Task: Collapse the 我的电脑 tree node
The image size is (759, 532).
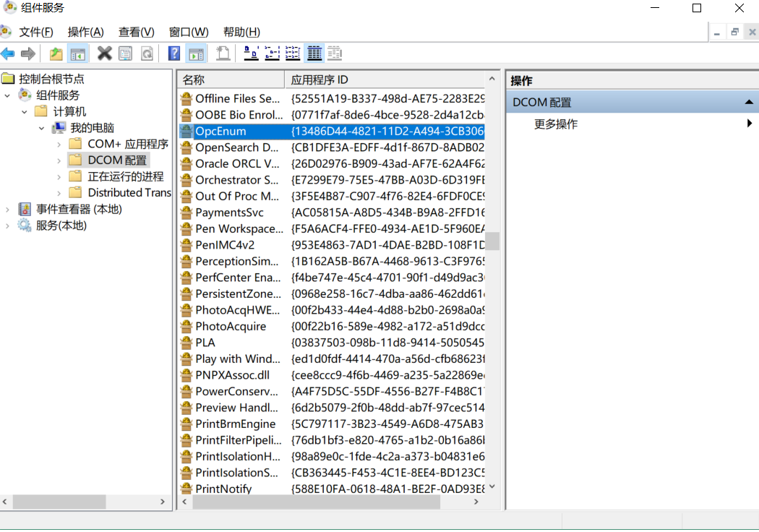Action: pyautogui.click(x=42, y=128)
